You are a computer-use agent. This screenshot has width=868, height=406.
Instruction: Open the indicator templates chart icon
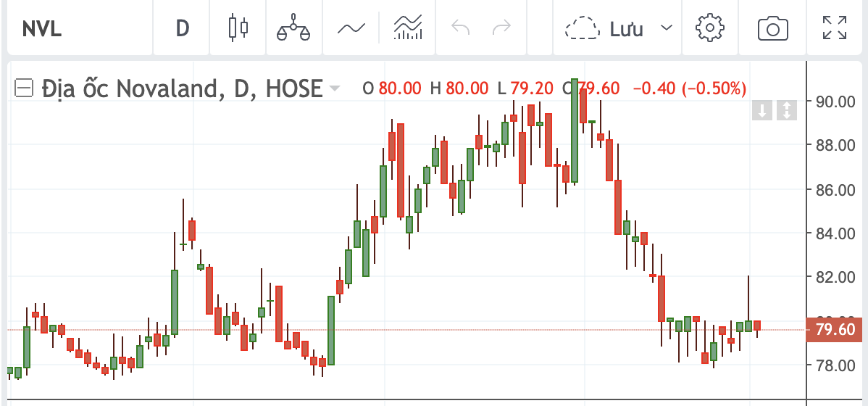[x=408, y=27]
